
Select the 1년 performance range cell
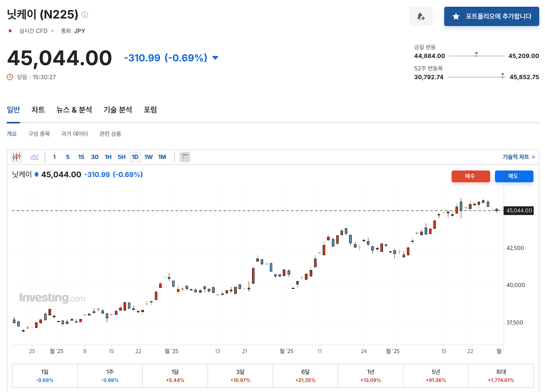coord(370,376)
